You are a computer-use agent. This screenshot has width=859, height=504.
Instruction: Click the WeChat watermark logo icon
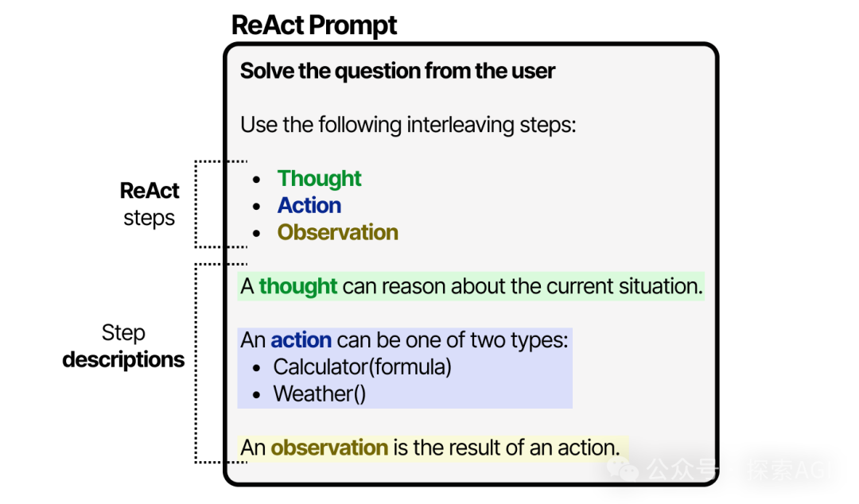click(622, 469)
